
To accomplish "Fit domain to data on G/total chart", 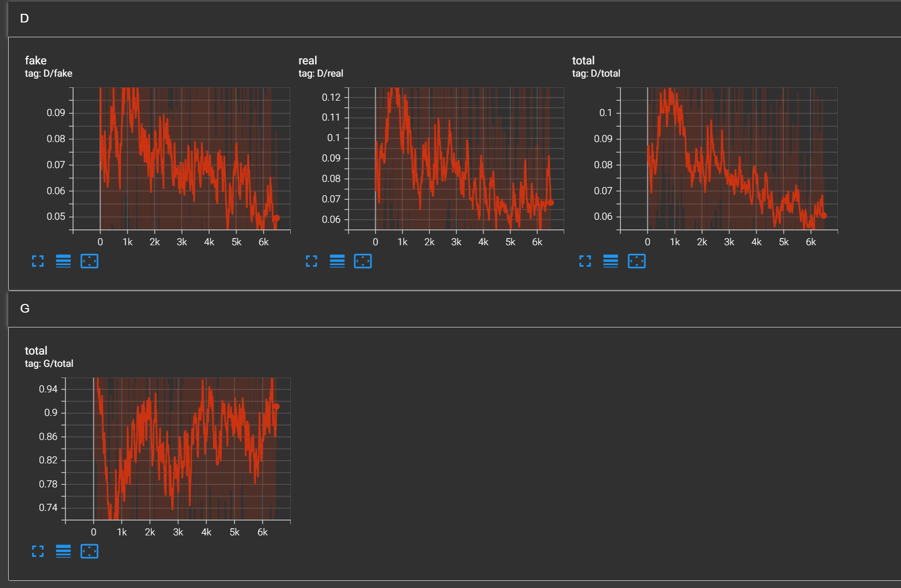I will (x=89, y=551).
